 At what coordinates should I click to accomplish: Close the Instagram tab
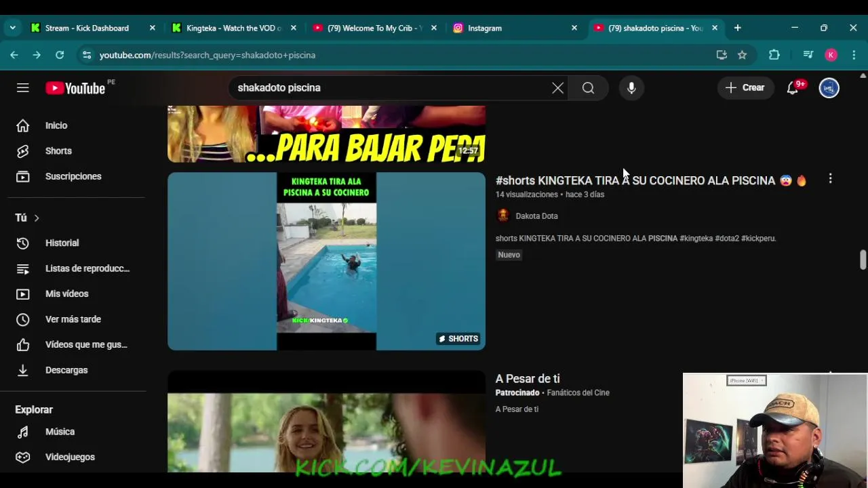[574, 28]
